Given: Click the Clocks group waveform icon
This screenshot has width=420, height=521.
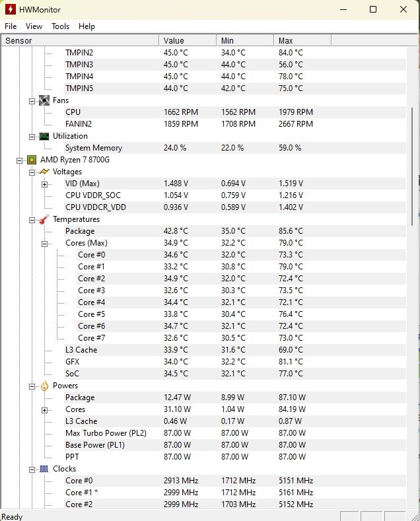Looking at the screenshot, I should coord(44,469).
